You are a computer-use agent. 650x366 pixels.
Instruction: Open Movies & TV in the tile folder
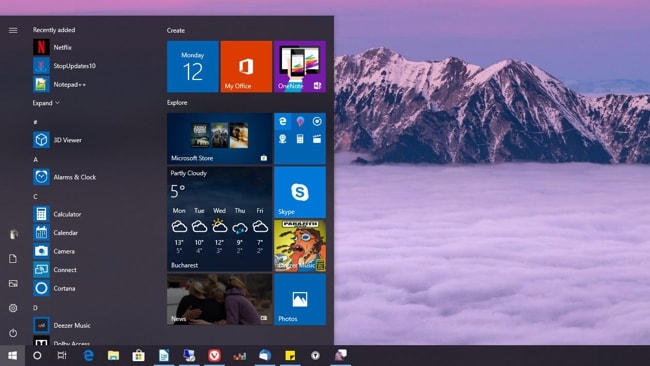coord(317,139)
